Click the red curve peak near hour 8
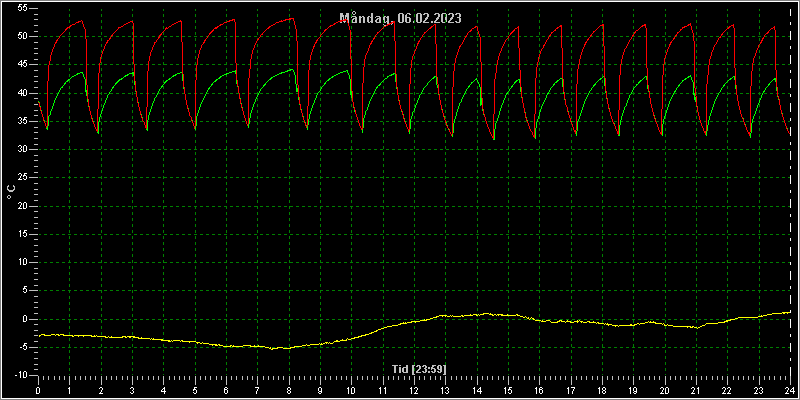This screenshot has width=800, height=400. (x=292, y=18)
